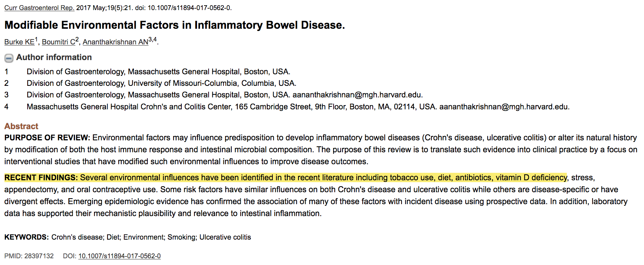This screenshot has height=265, width=644.
Task: Click the brown Abstract heading
Action: (x=21, y=126)
